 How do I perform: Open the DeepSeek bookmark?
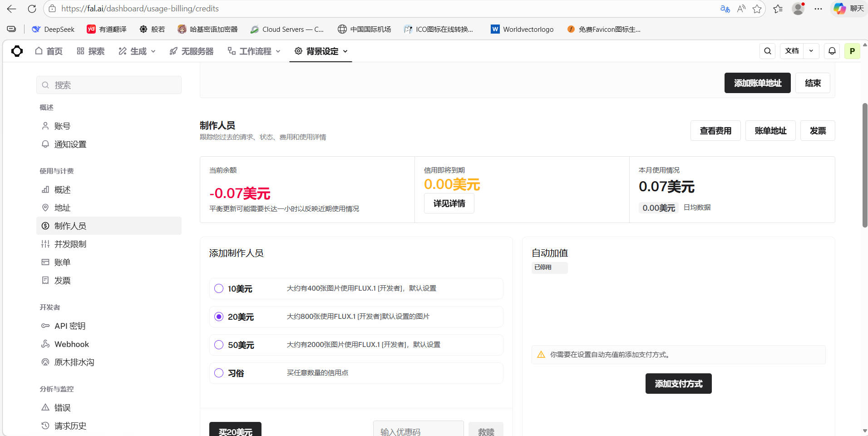coord(53,30)
